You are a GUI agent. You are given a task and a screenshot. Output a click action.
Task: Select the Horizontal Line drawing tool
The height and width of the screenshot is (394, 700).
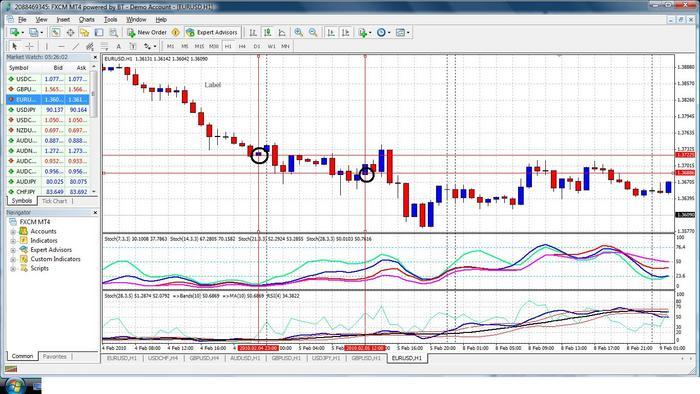coord(61,46)
